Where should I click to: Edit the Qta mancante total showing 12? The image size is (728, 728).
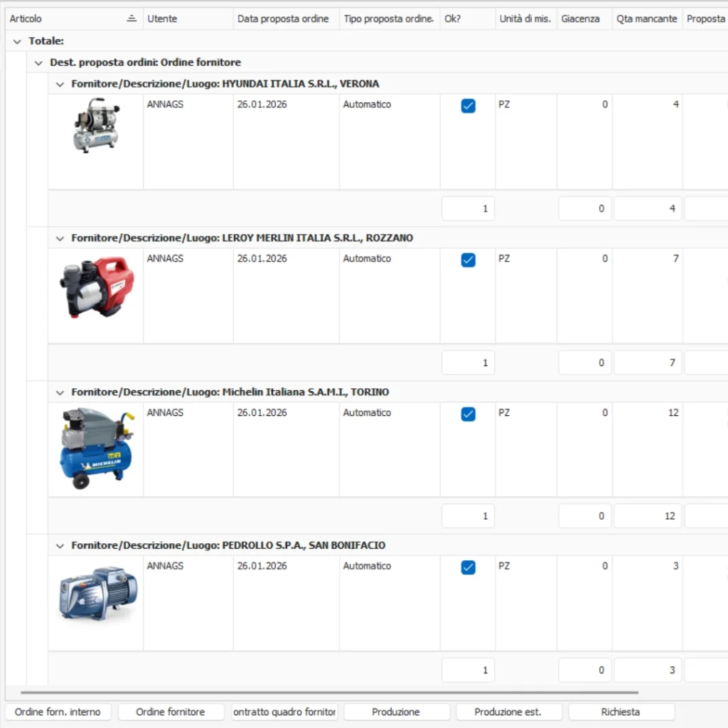pyautogui.click(x=647, y=515)
